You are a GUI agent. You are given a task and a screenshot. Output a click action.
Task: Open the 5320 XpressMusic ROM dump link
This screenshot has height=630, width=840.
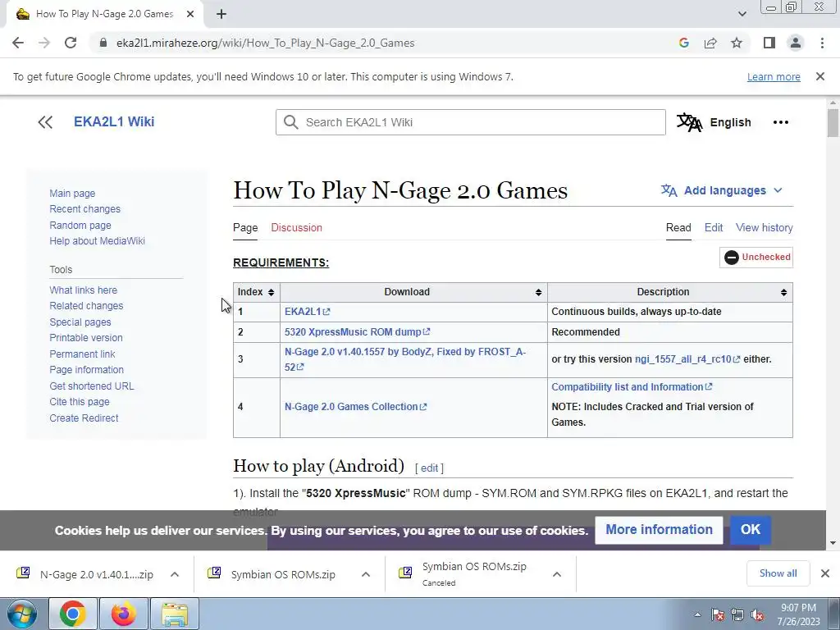(358, 332)
